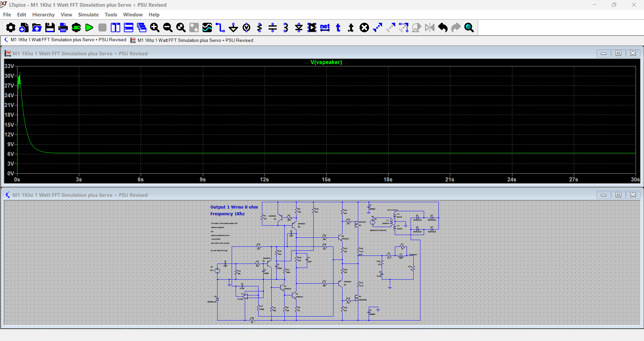The width and height of the screenshot is (644, 341).
Task: Add a SPICE directive (.t icon)
Action: click(351, 27)
